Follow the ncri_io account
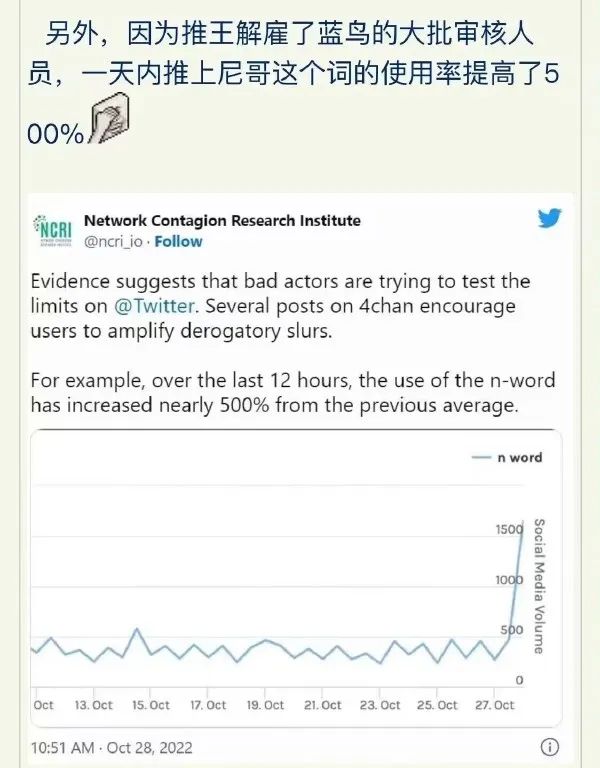This screenshot has width=600, height=768. point(178,241)
